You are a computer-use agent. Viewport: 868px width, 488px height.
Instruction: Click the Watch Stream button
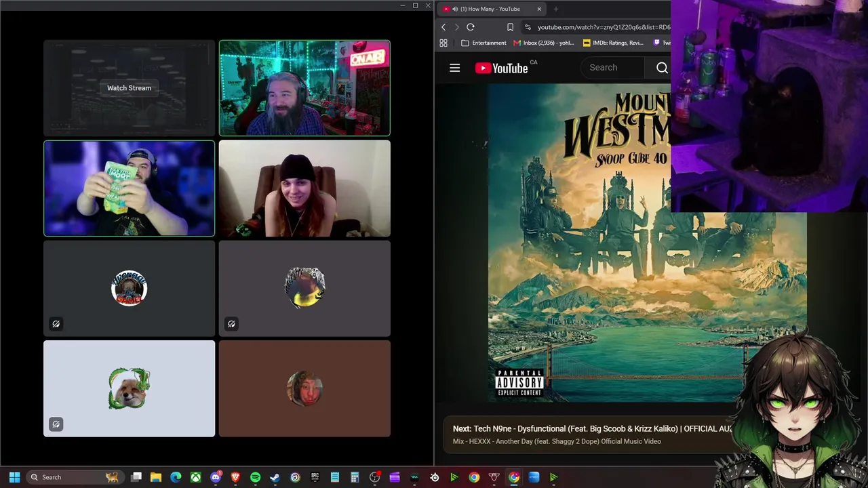(x=129, y=88)
